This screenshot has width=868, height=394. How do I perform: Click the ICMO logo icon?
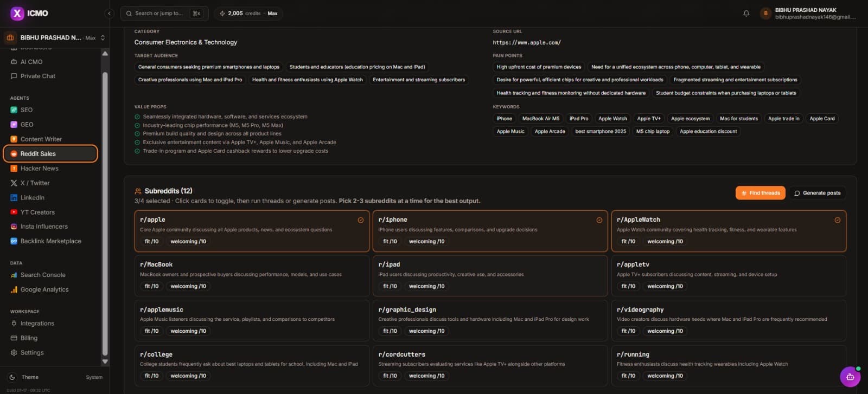[x=17, y=13]
